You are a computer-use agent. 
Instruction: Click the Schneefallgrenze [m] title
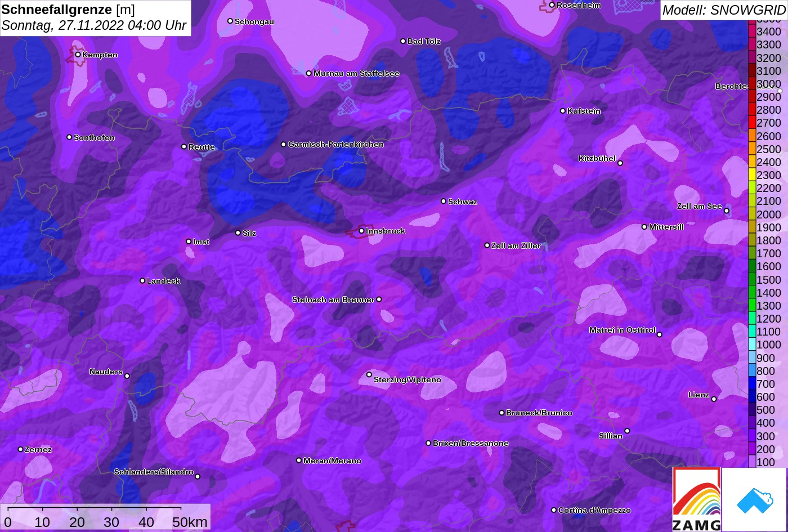click(68, 9)
